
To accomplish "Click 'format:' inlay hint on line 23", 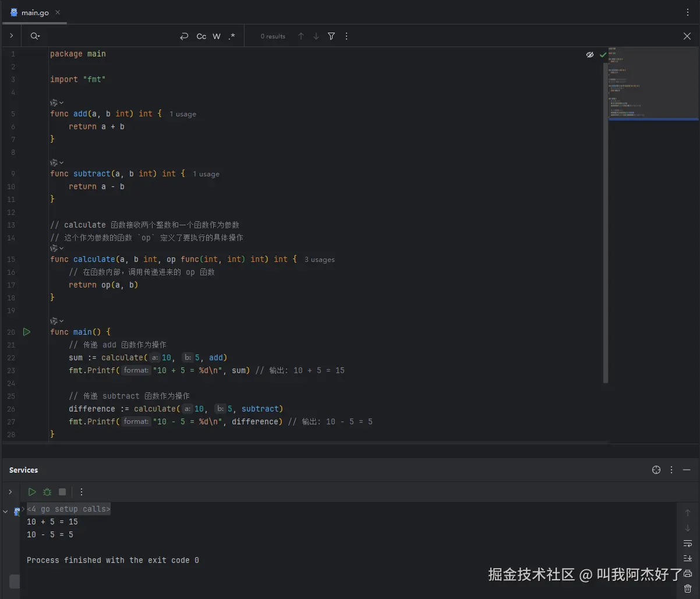I will point(137,370).
